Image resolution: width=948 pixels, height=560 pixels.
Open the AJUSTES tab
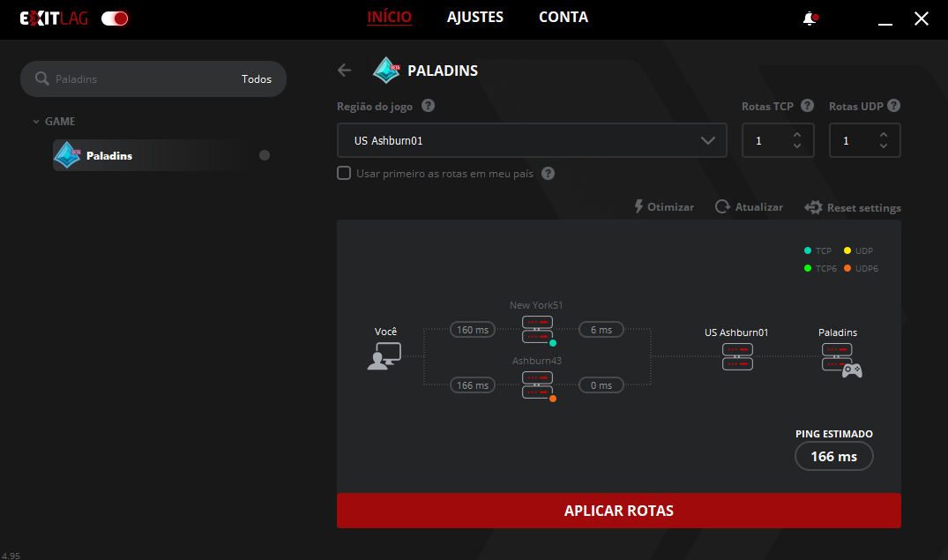[474, 18]
